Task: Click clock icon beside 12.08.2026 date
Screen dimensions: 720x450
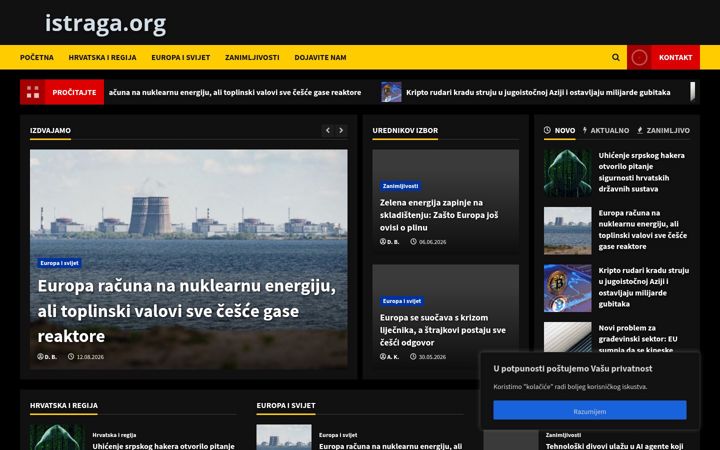Action: pyautogui.click(x=71, y=357)
